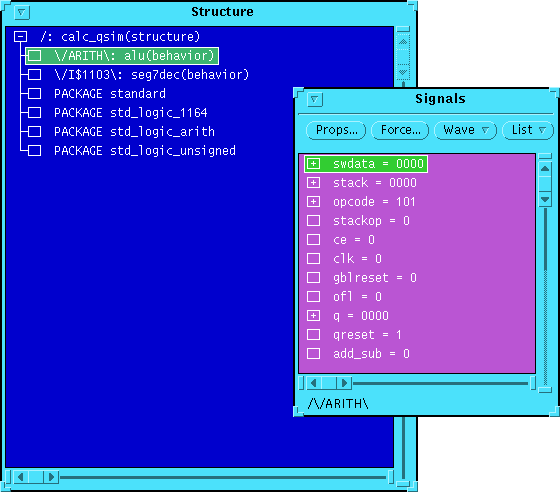Click the box icon beside PACKAGE std_logic_arith
This screenshot has height=492, width=560.
point(35,131)
